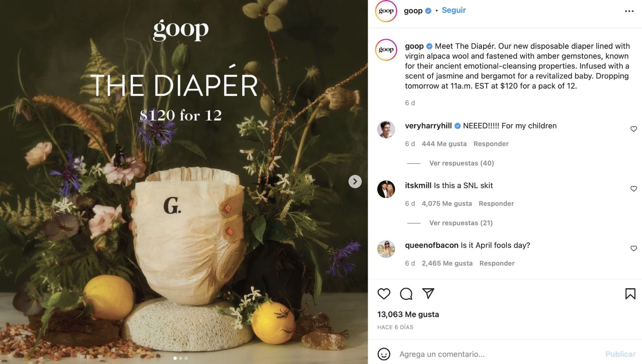Like queenofbacon's comment heart
642x364 pixels.
[x=634, y=249]
